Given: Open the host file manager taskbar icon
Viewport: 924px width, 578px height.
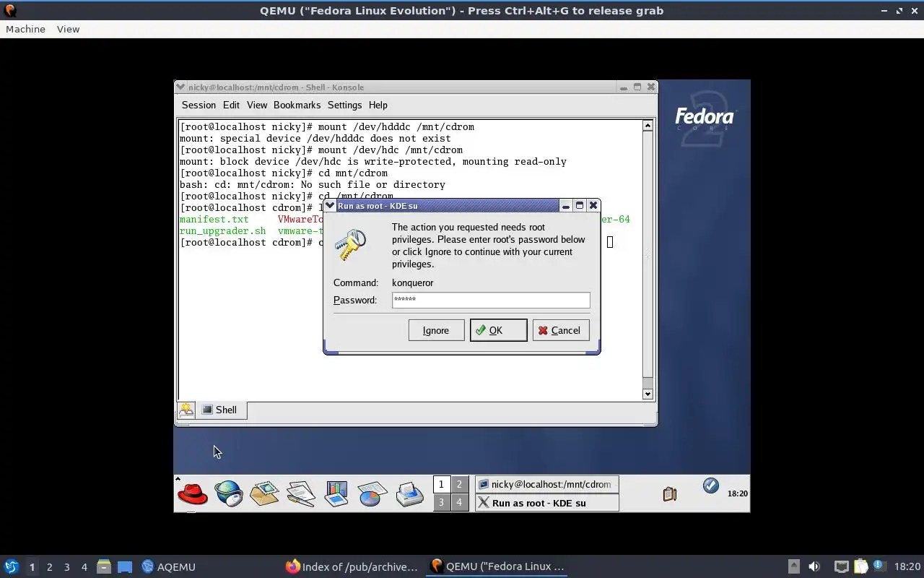Looking at the screenshot, I should click(103, 566).
